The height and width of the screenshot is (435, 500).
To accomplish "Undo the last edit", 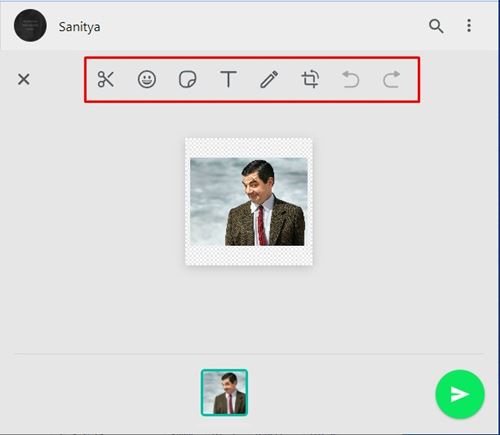I will [x=351, y=79].
